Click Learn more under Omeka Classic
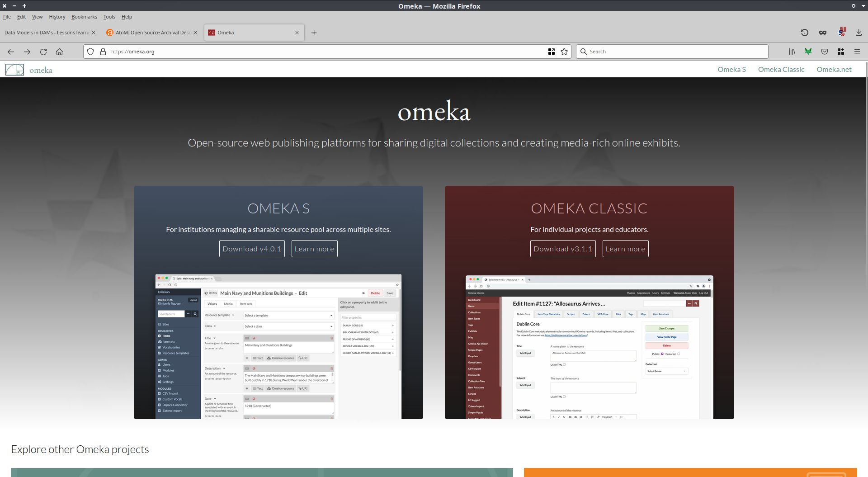Image resolution: width=868 pixels, height=477 pixels. (x=625, y=249)
